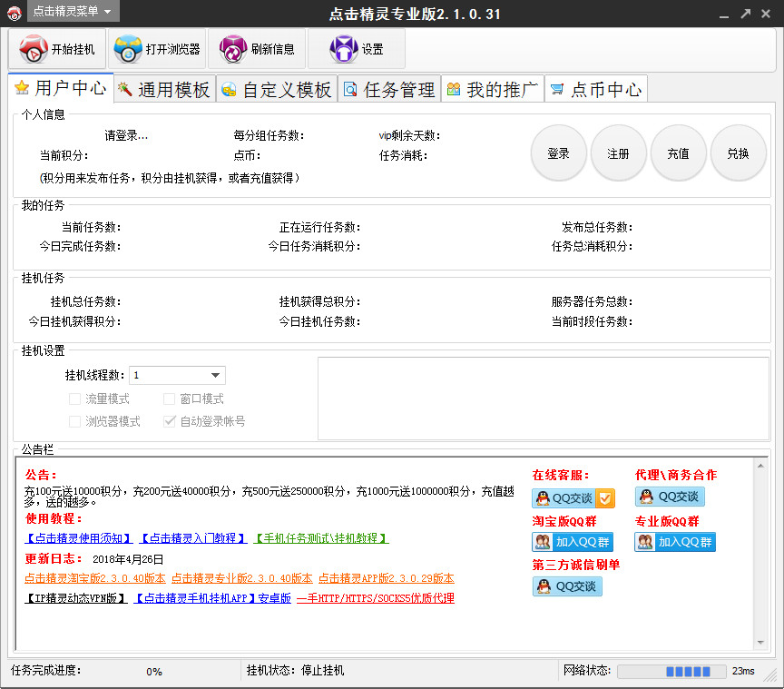Click the round 登录 button
The height and width of the screenshot is (689, 784).
pos(558,154)
